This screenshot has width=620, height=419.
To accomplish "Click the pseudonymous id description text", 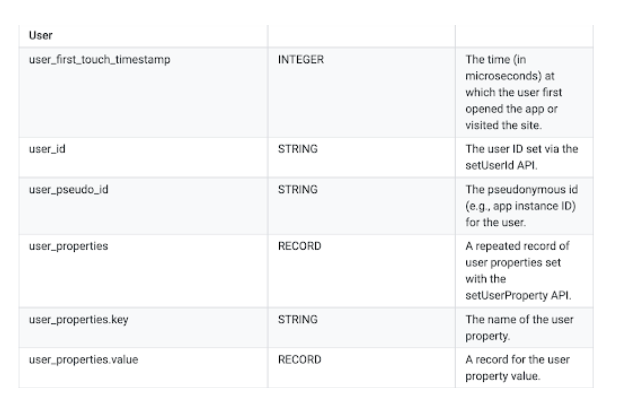I will point(522,202).
